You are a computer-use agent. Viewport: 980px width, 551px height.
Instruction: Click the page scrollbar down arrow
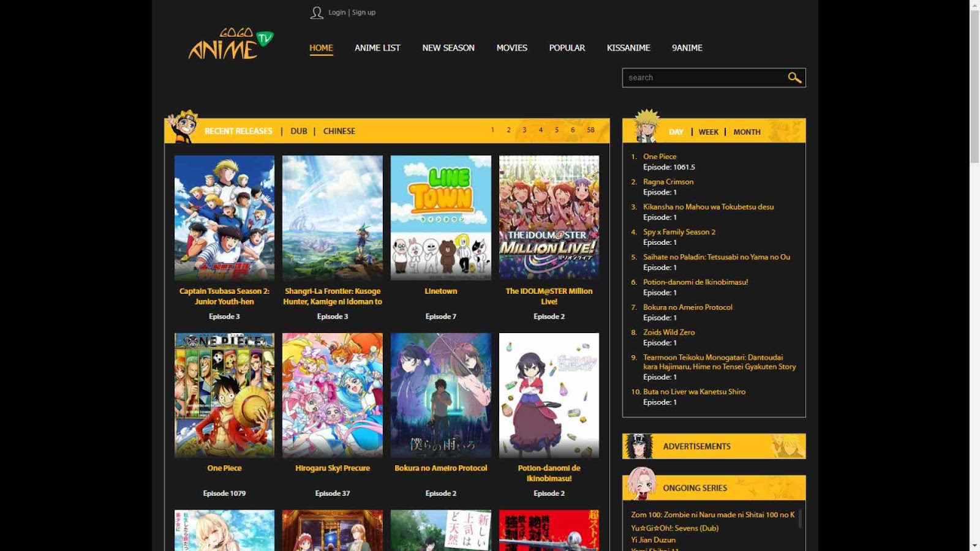tap(974, 545)
